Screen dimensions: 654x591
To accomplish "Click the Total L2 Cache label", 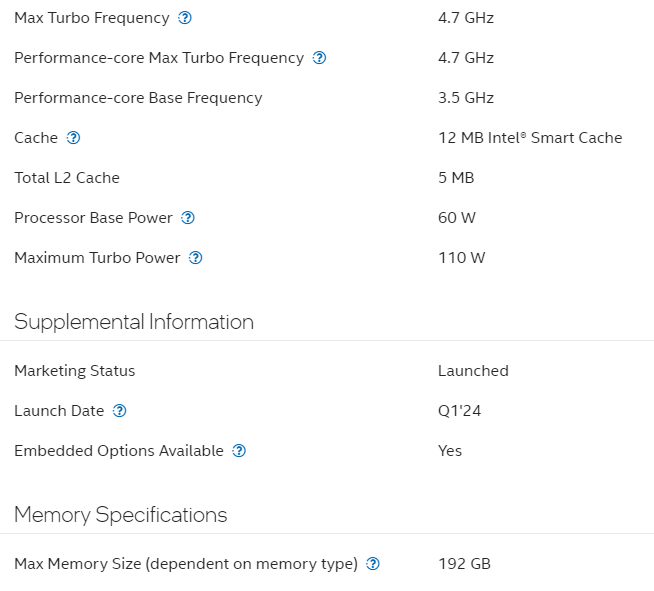I will click(67, 178).
